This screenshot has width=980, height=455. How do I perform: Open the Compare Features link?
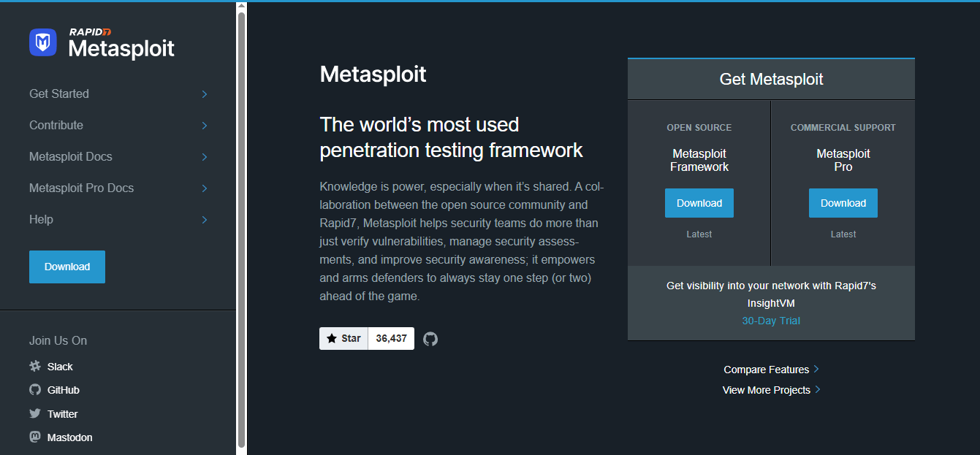(x=767, y=370)
